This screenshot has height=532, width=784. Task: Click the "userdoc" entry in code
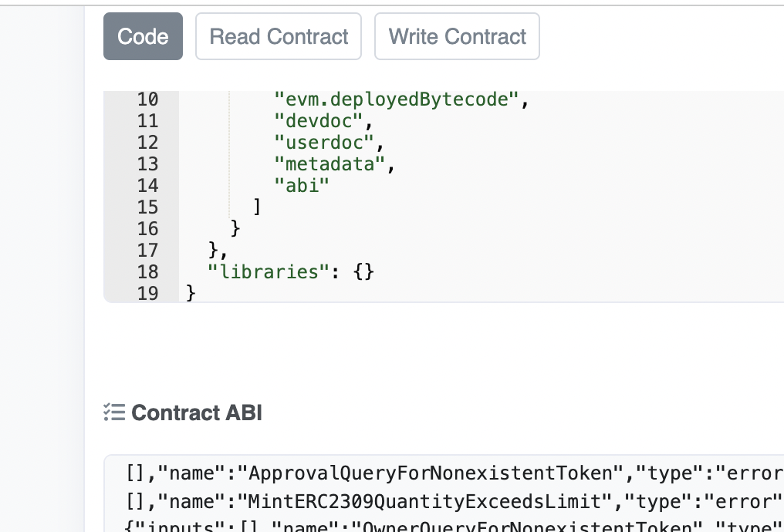324,143
